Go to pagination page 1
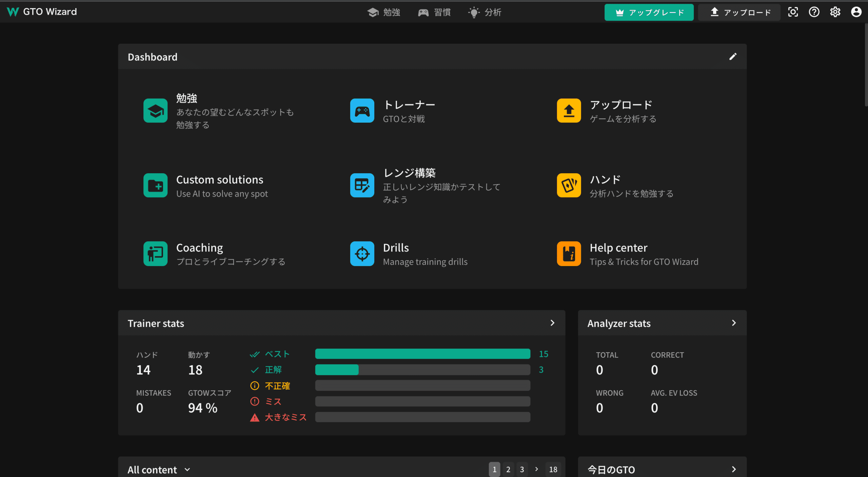Viewport: 868px width, 477px height. [494, 469]
